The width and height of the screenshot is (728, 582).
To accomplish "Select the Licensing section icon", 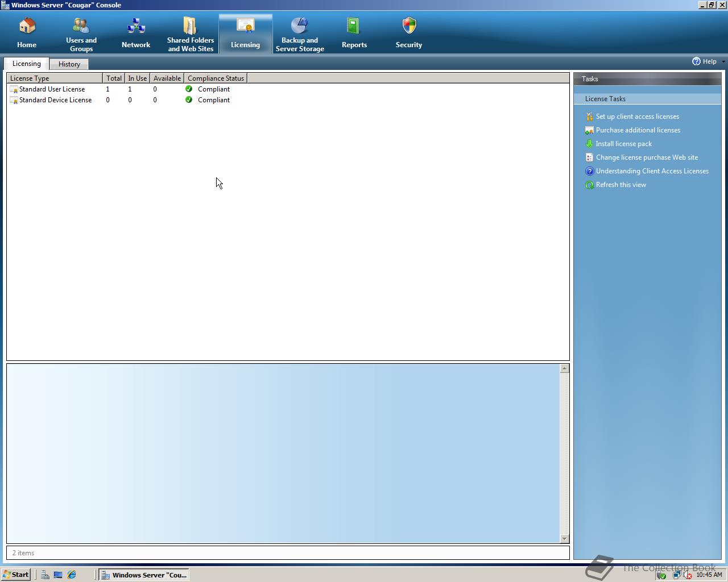I will pos(245,34).
